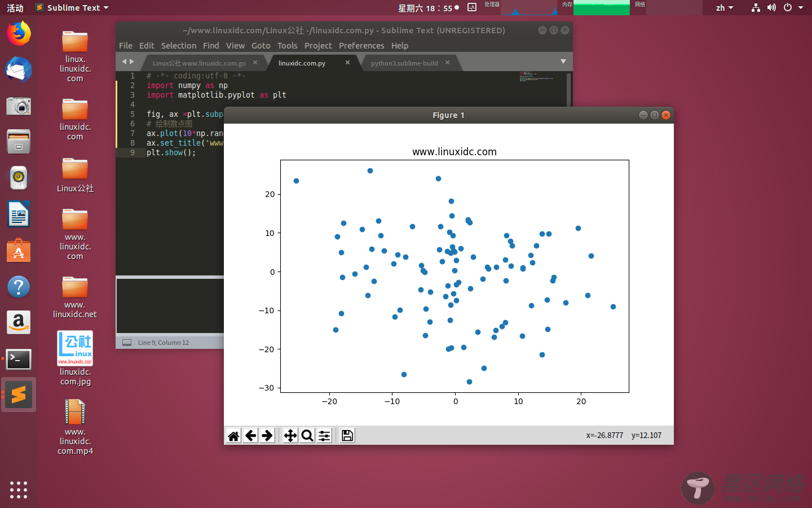Viewport: 812px width, 508px height.
Task: Click the www.linuxidc.com plot title in Figure 1
Action: [x=454, y=152]
